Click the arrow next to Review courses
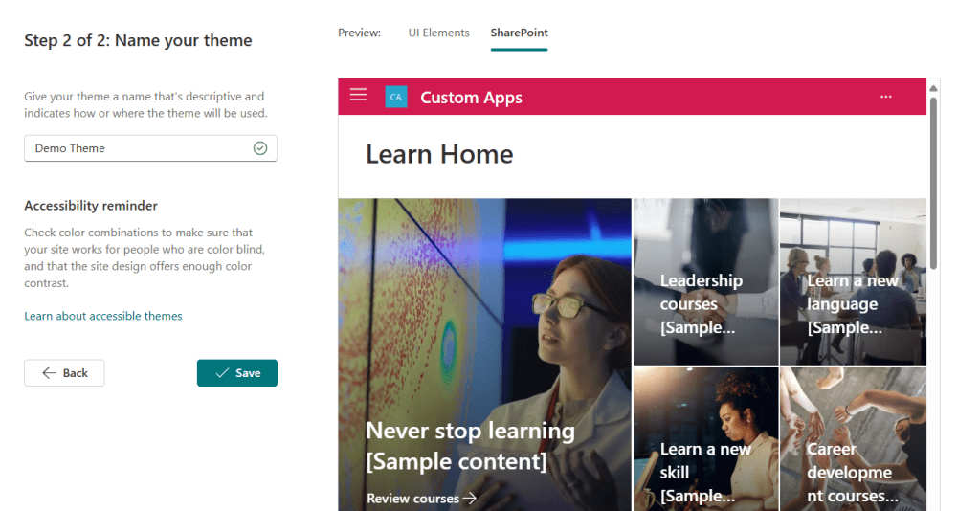The width and height of the screenshot is (980, 511). [x=469, y=498]
